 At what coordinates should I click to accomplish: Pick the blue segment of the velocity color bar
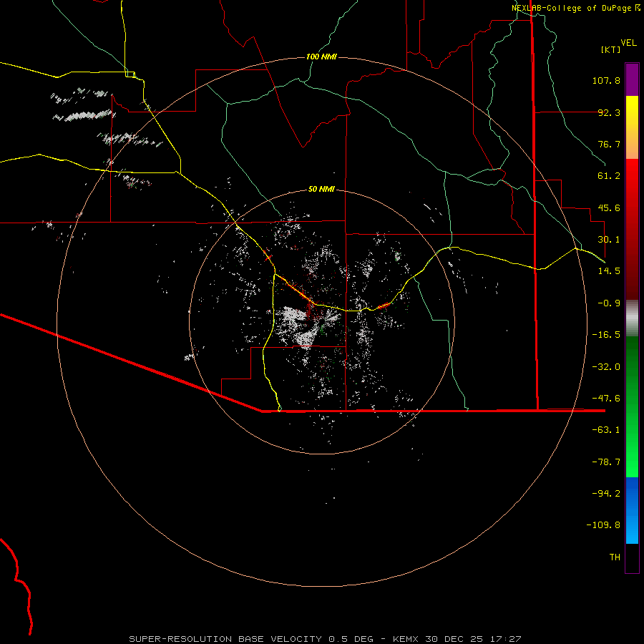pyautogui.click(x=632, y=510)
